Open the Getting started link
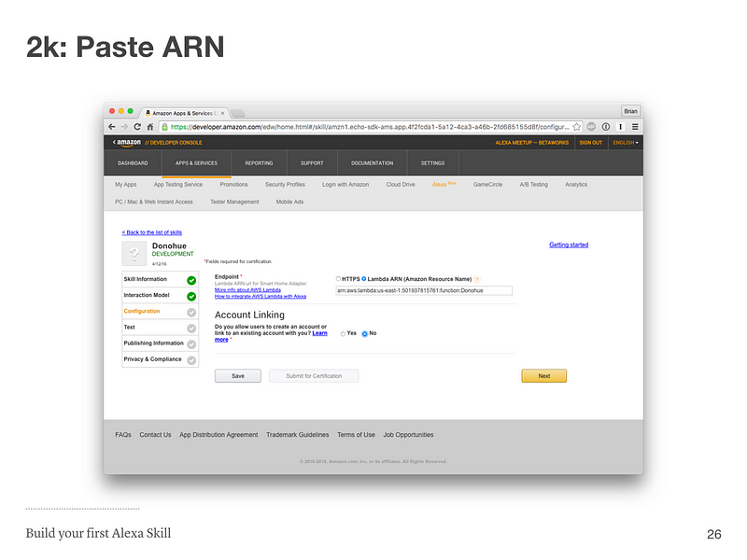The width and height of the screenshot is (747, 560). (x=569, y=245)
